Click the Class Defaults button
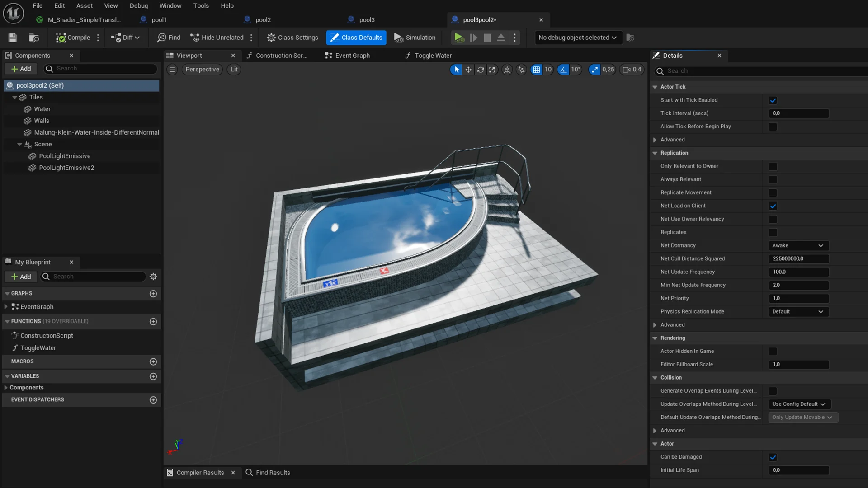The width and height of the screenshot is (868, 488). (x=356, y=38)
